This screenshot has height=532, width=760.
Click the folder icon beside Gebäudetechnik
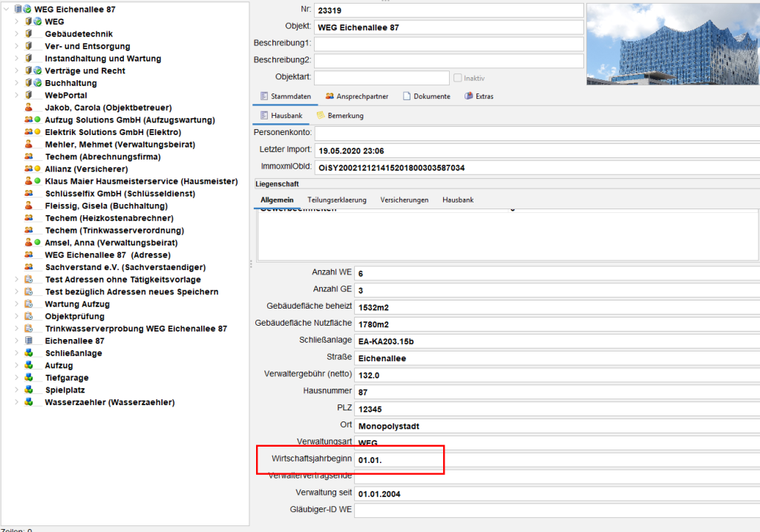click(29, 34)
